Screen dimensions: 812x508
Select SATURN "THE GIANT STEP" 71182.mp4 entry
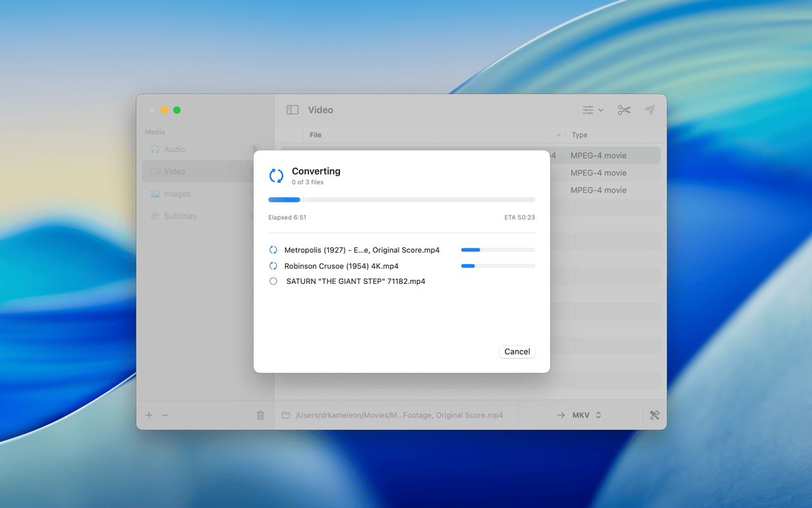click(356, 281)
